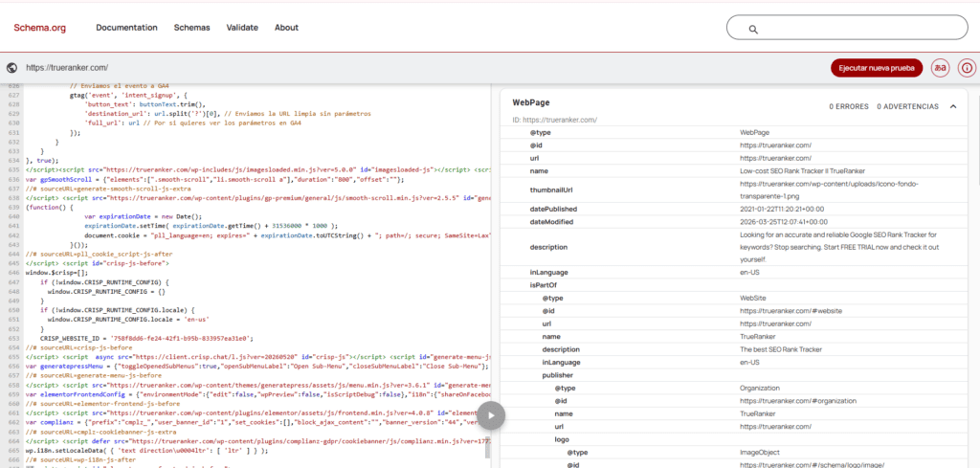Click the globe icon beside the URL
The image size is (980, 468).
tap(11, 68)
